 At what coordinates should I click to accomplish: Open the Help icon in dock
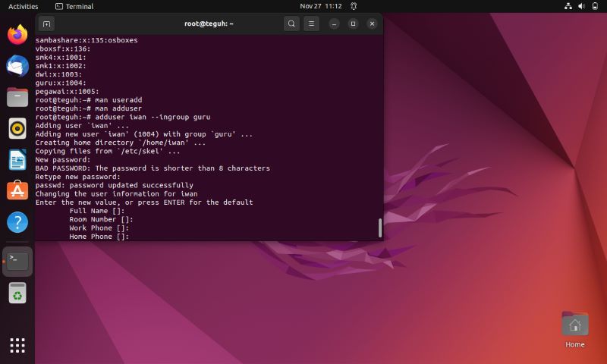click(17, 222)
